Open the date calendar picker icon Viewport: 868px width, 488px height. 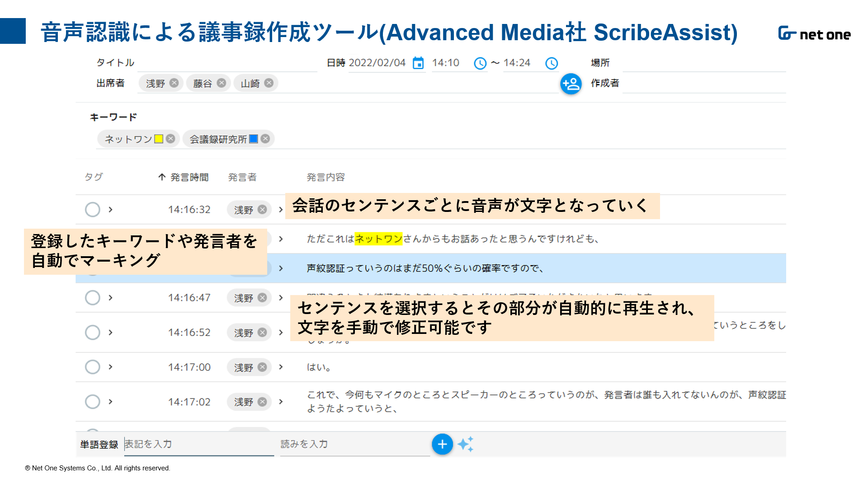[418, 63]
